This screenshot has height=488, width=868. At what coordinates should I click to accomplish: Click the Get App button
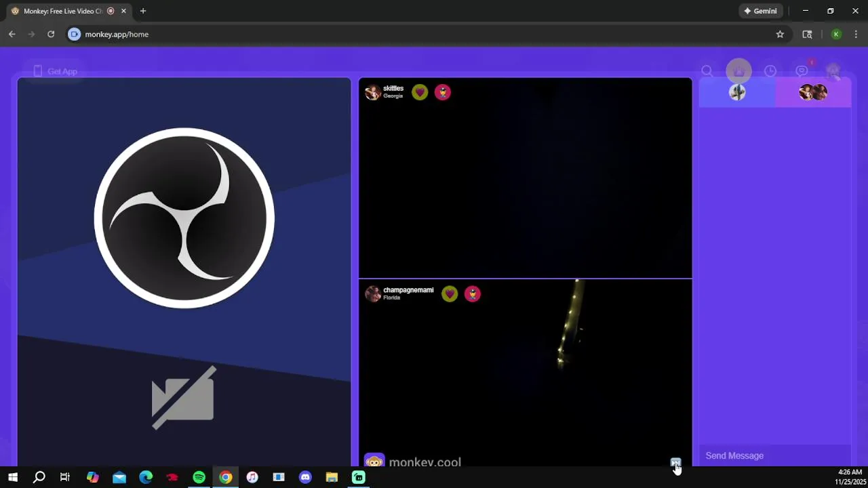(55, 71)
